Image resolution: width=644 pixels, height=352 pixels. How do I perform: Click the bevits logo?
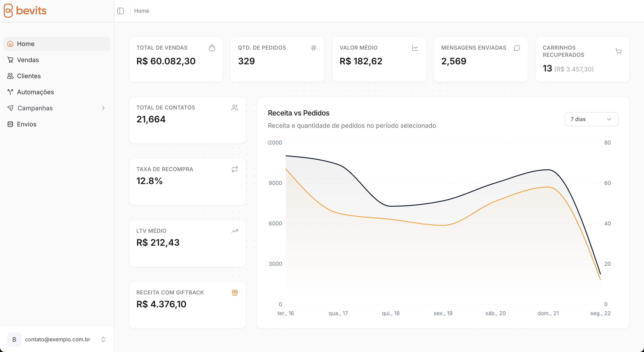25,11
